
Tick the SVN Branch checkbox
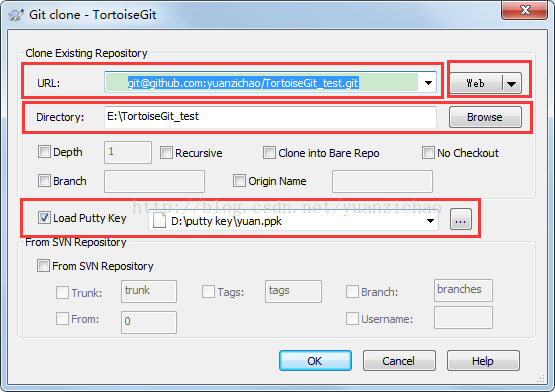352,292
